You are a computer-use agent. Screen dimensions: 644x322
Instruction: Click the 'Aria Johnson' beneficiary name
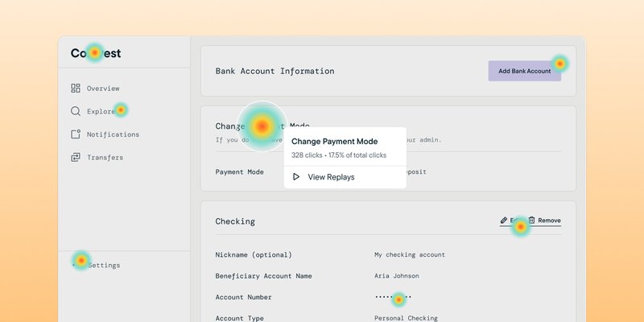point(396,276)
